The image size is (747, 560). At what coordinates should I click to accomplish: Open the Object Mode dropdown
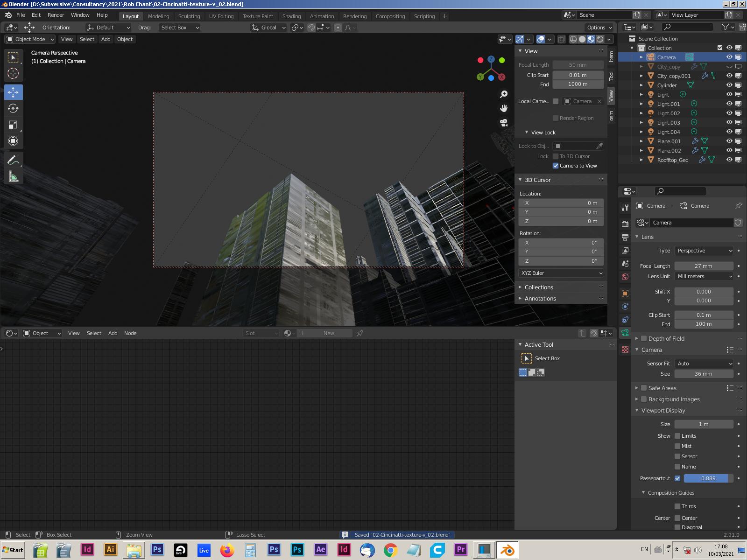(30, 39)
